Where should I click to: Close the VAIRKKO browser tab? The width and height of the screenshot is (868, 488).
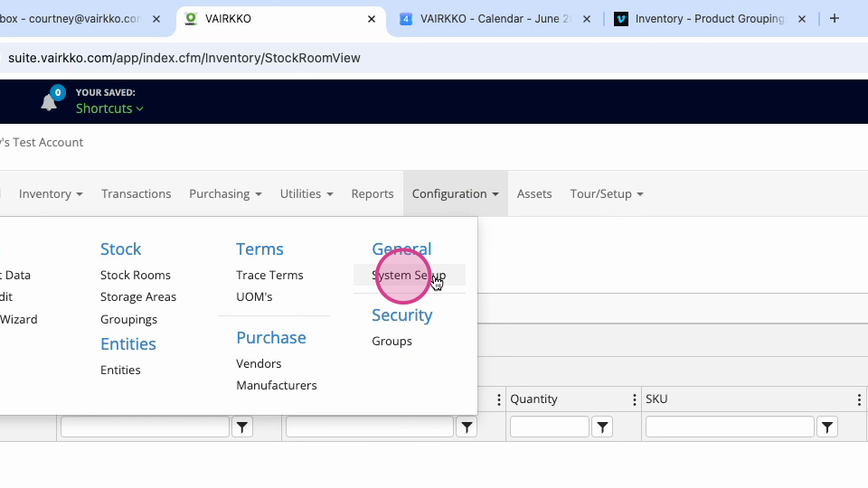click(372, 19)
